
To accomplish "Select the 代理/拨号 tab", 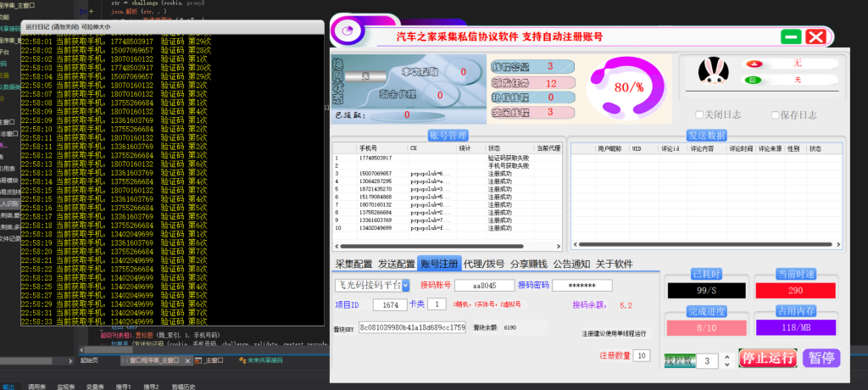I will pyautogui.click(x=484, y=264).
